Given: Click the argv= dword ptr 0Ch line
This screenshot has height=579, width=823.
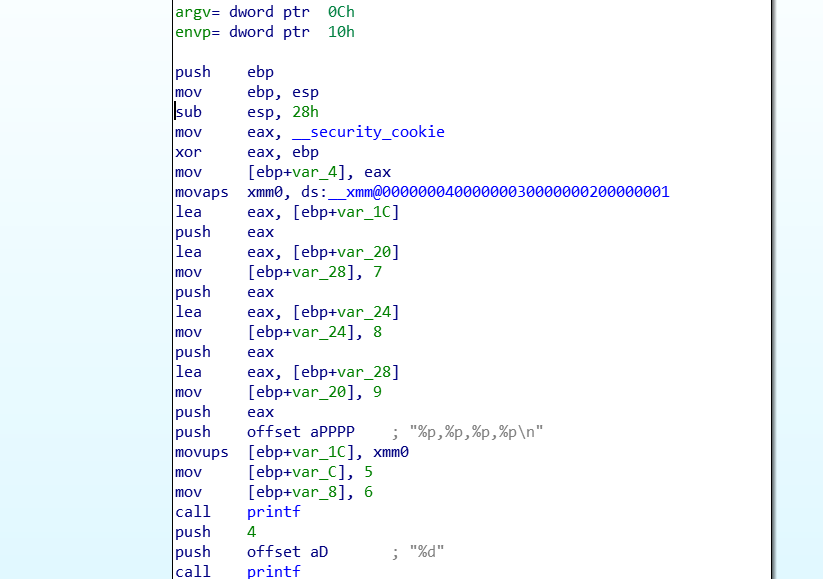Looking at the screenshot, I should pos(265,12).
